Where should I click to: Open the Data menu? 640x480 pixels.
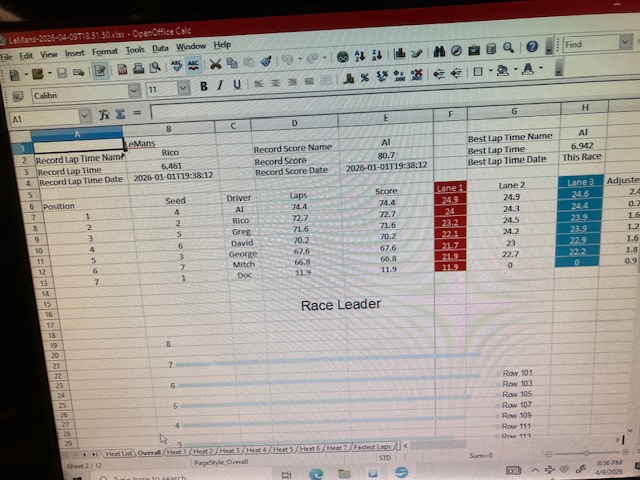tap(160, 46)
